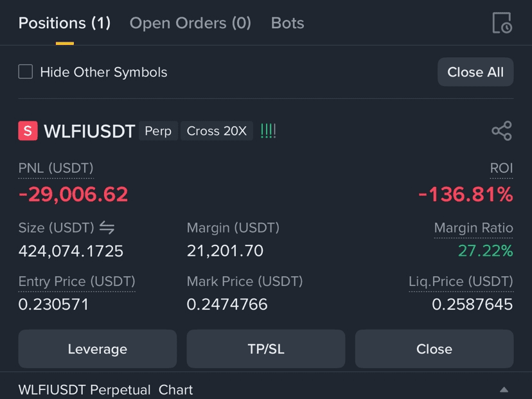Screen dimensions: 532x399
Task: Open the order history icon
Action: pyautogui.click(x=502, y=23)
